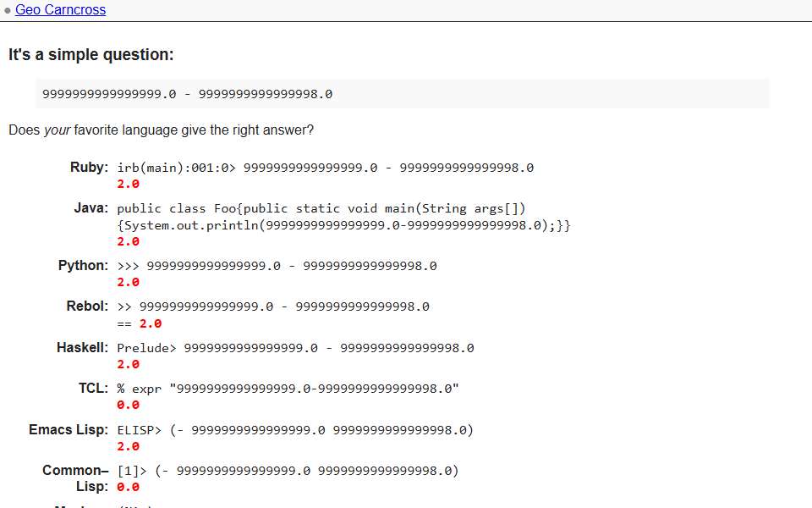Click the Common-Lisp label

click(x=75, y=478)
